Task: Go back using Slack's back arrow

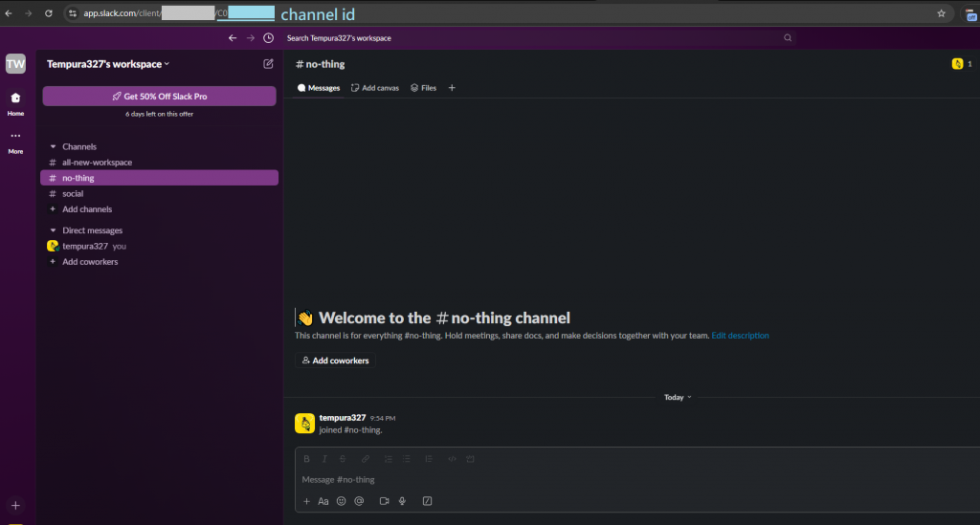Action: 233,38
